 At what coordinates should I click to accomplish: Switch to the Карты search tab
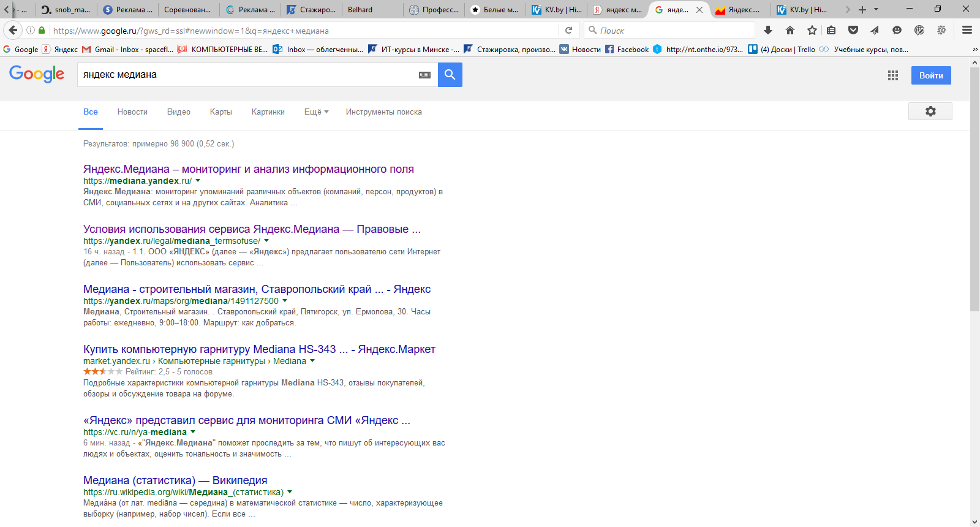(x=221, y=112)
